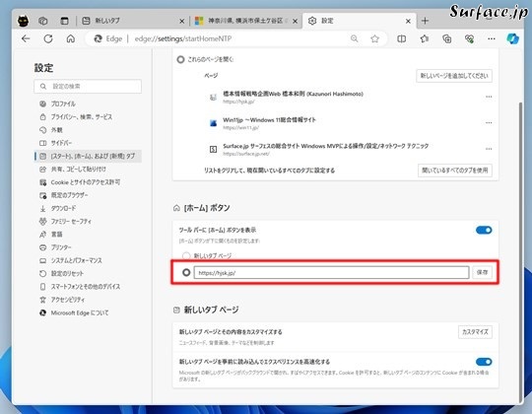Select これらのページを開く radio button
This screenshot has height=414, width=532.
180,59
